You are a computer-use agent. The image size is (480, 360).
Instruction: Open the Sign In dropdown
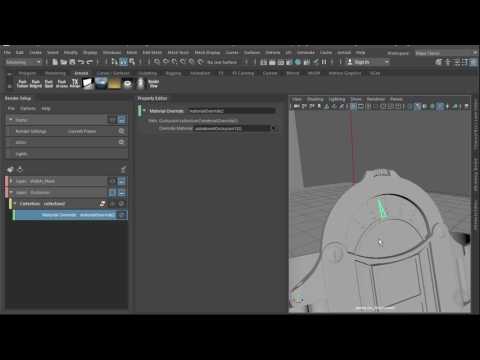368,62
